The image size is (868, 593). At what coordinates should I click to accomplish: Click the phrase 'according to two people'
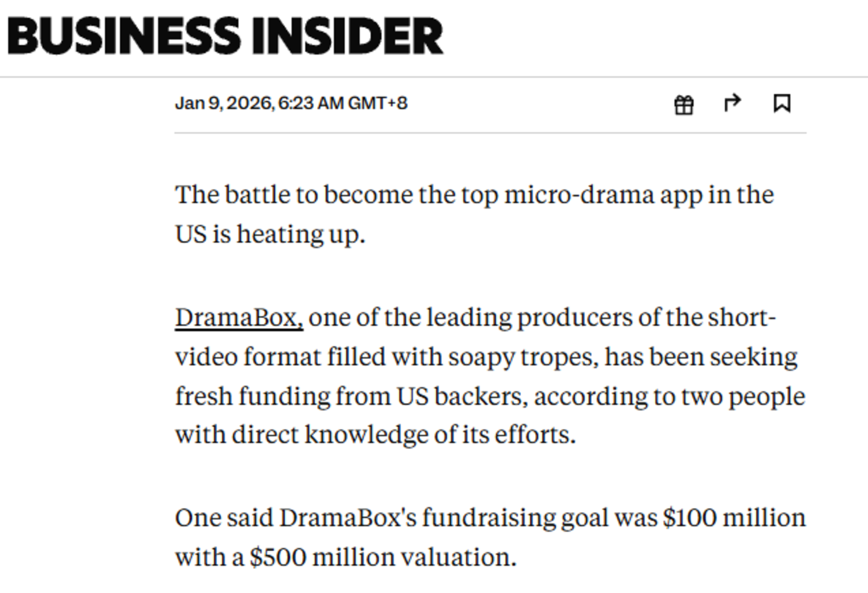670,396
